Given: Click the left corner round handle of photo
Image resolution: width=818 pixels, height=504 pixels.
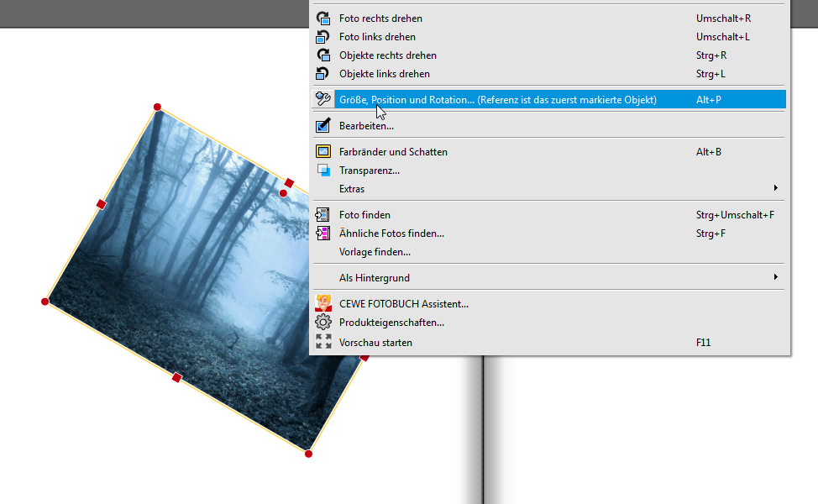Looking at the screenshot, I should [45, 302].
